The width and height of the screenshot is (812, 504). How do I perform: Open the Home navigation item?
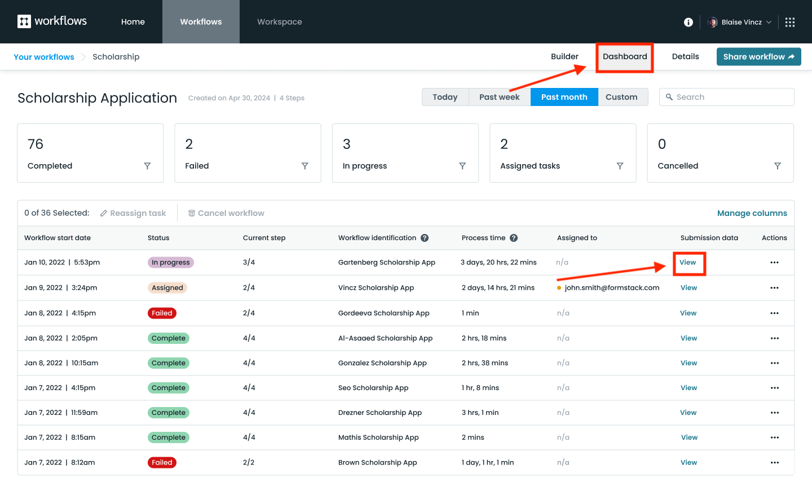(x=133, y=22)
